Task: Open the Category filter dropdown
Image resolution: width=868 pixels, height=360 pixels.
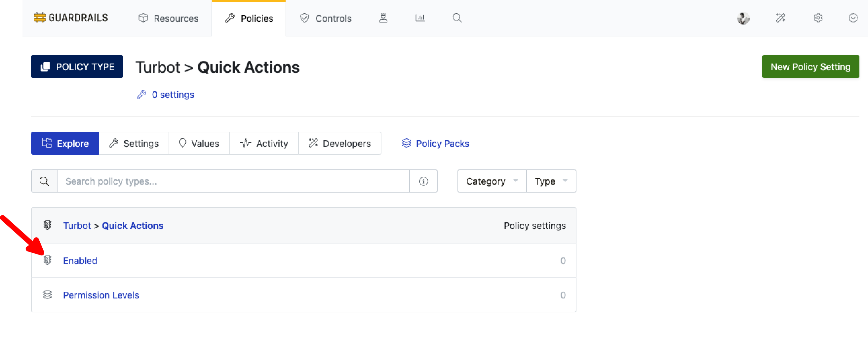Action: click(x=491, y=181)
